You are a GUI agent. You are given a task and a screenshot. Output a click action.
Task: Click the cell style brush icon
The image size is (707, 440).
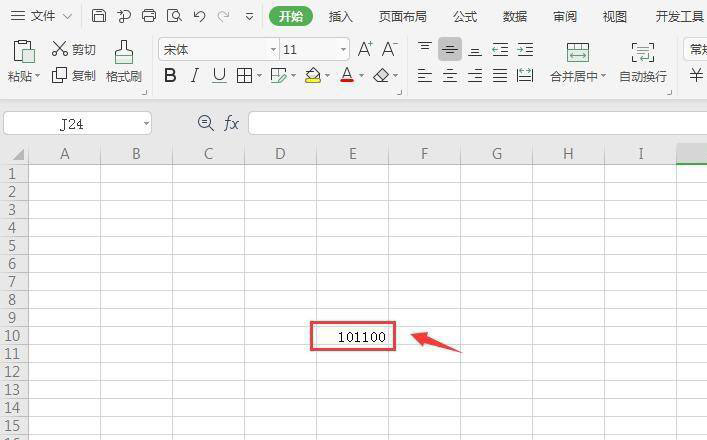click(x=279, y=75)
